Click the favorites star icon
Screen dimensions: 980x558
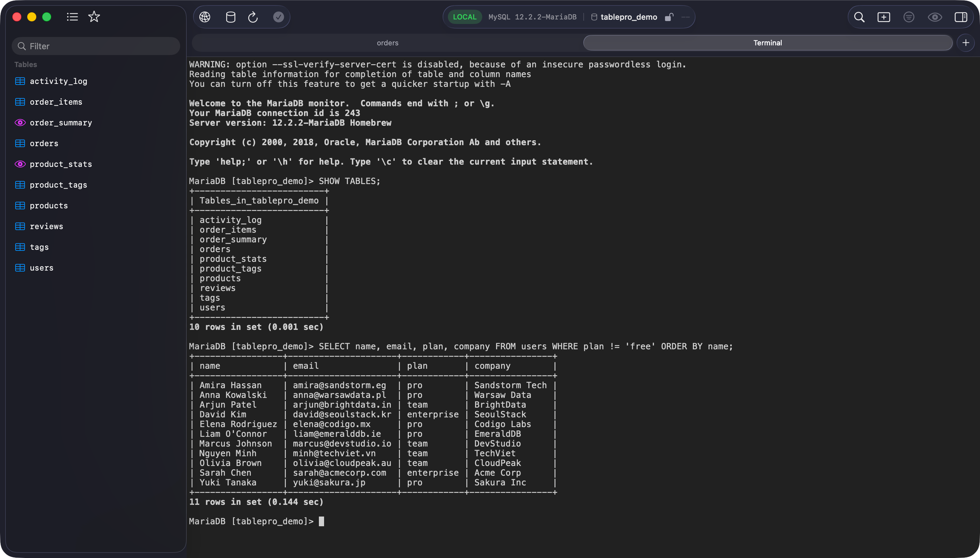click(x=94, y=17)
